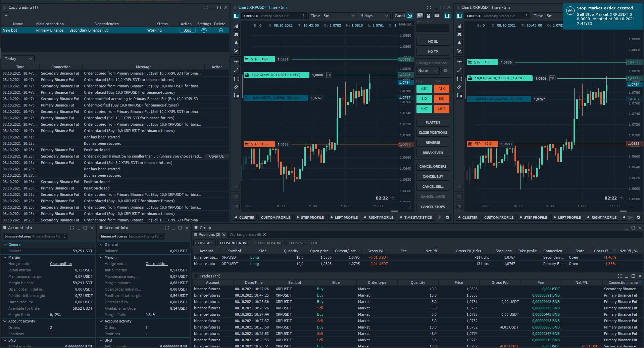
Task: Open data list icon in primary chart
Action: tap(236, 207)
